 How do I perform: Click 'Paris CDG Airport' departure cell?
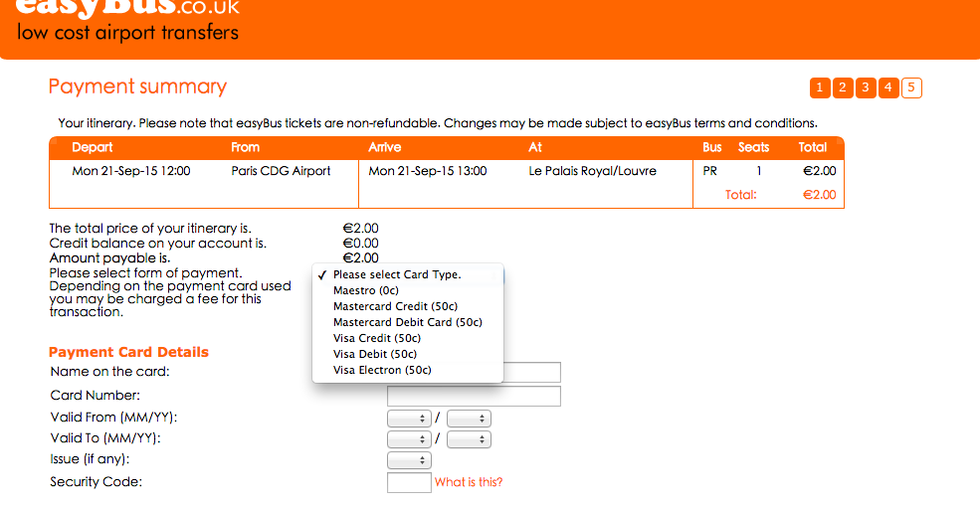(x=281, y=171)
